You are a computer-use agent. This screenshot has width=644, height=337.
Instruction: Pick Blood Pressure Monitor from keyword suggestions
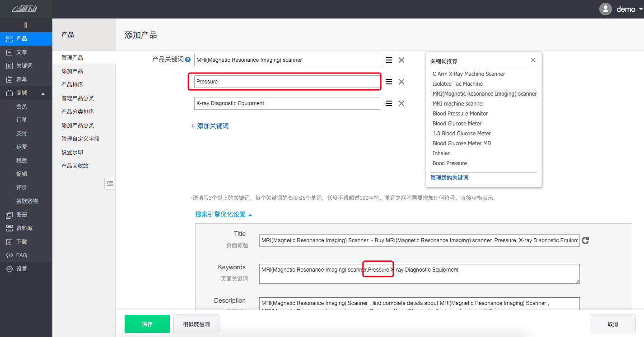coord(460,114)
